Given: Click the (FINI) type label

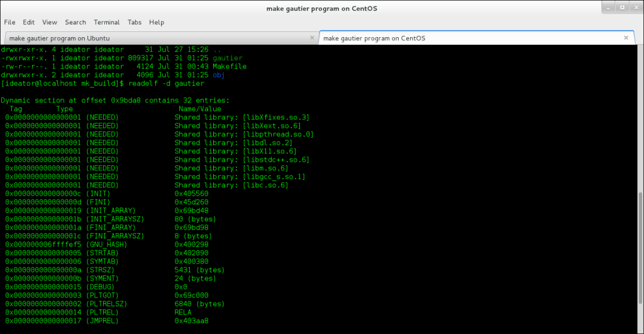Looking at the screenshot, I should click(98, 202).
